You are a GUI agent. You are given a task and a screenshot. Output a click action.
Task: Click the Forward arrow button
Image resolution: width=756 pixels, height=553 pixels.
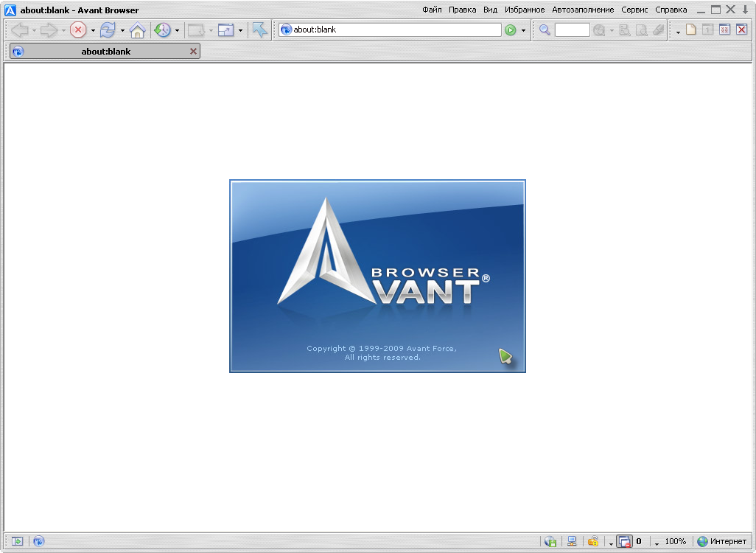(x=48, y=30)
